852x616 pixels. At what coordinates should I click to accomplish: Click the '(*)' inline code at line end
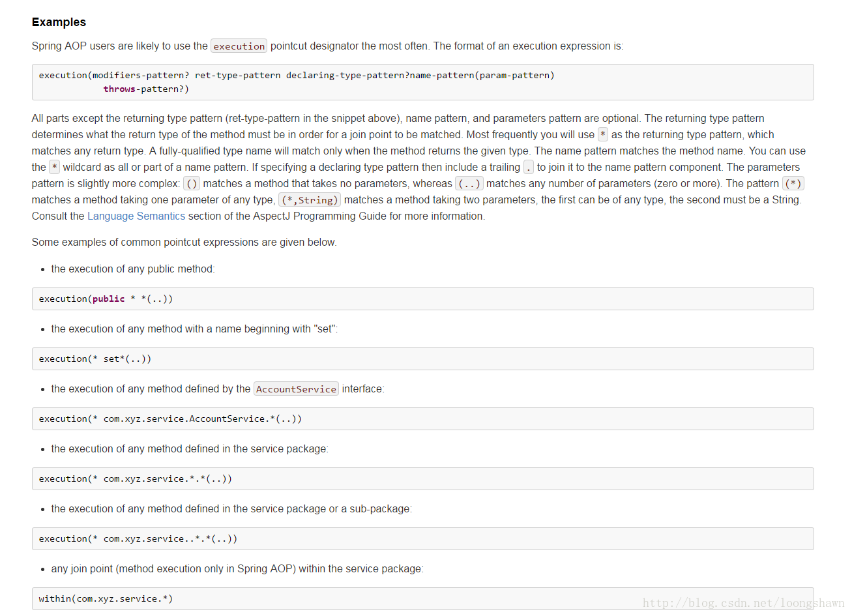[x=793, y=184]
